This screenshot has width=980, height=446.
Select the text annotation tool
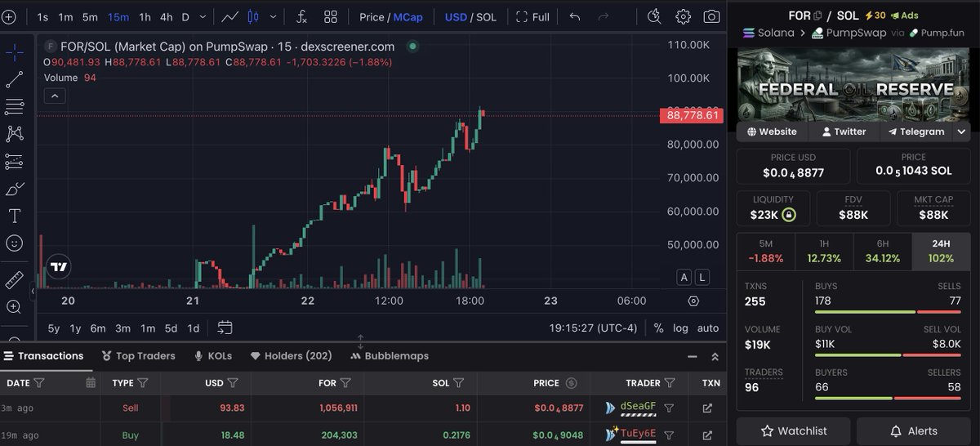click(x=14, y=216)
